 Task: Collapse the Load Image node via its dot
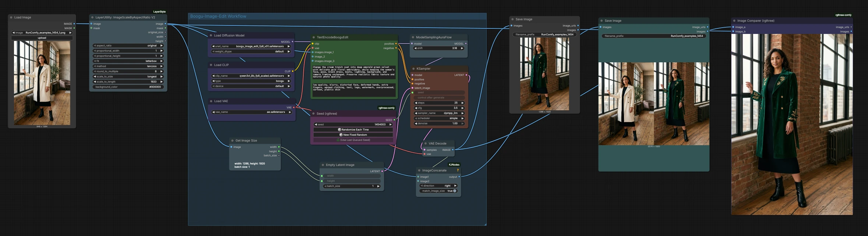(x=11, y=17)
